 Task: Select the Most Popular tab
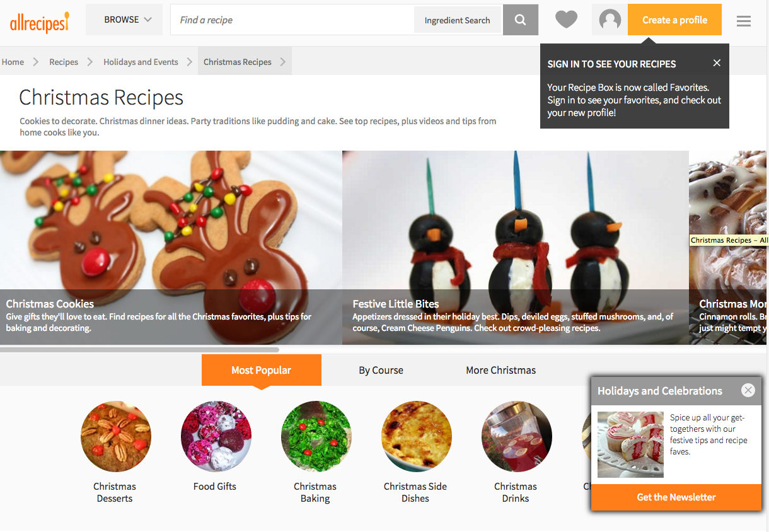pyautogui.click(x=261, y=370)
